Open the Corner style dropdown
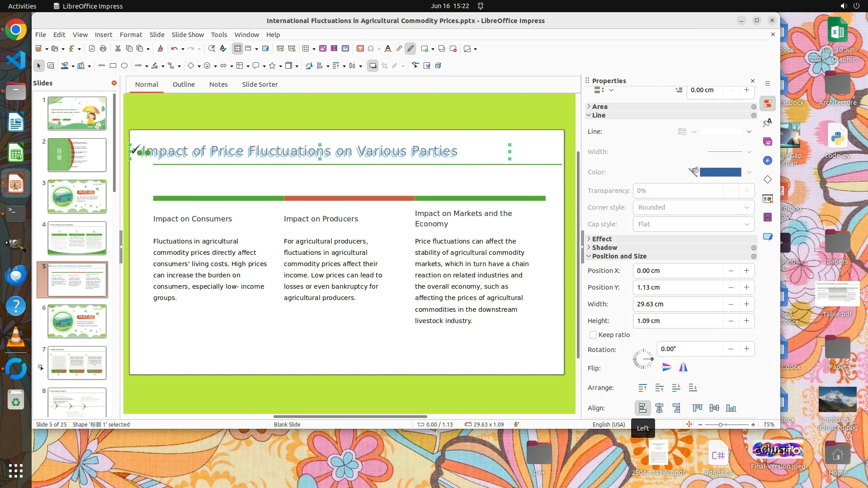 coord(693,207)
